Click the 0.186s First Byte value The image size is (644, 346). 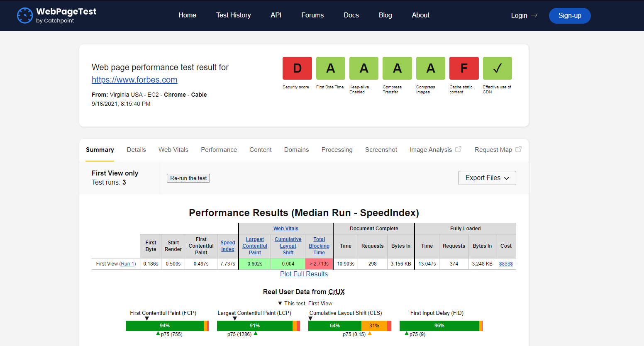coord(151,264)
